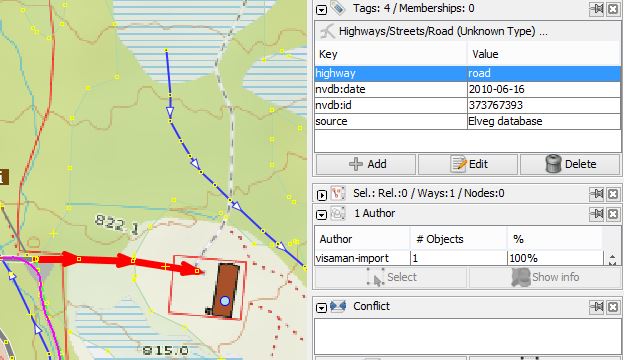Collapse the Author panel
625x360 pixels.
coord(321,214)
